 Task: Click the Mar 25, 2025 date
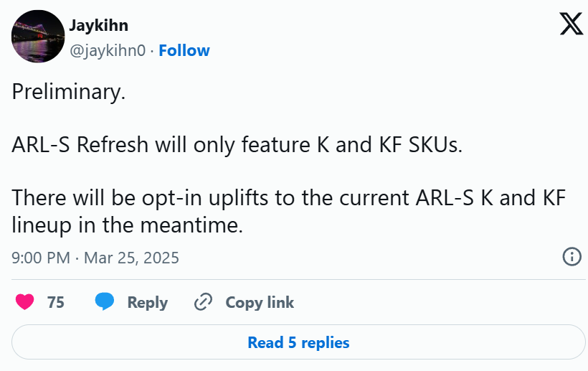pos(131,258)
